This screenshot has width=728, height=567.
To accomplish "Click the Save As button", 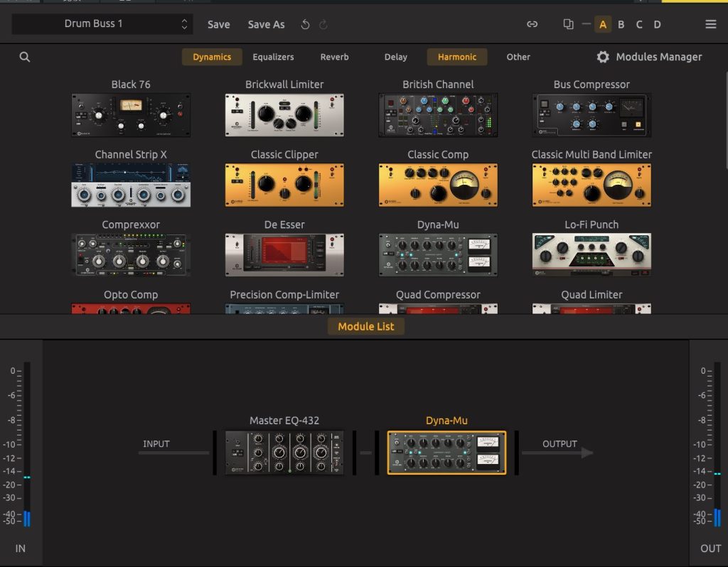I will [266, 24].
